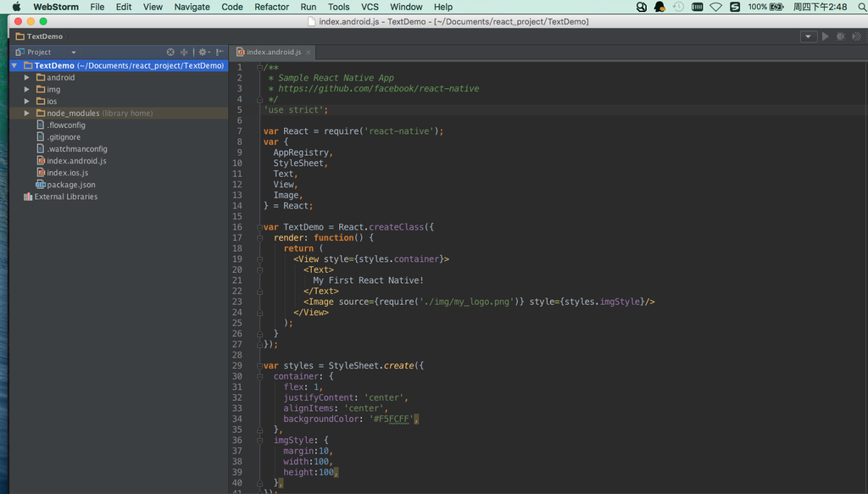Screen dimensions: 868x494
Task: Close the index.android.js tab
Action: pos(309,52)
